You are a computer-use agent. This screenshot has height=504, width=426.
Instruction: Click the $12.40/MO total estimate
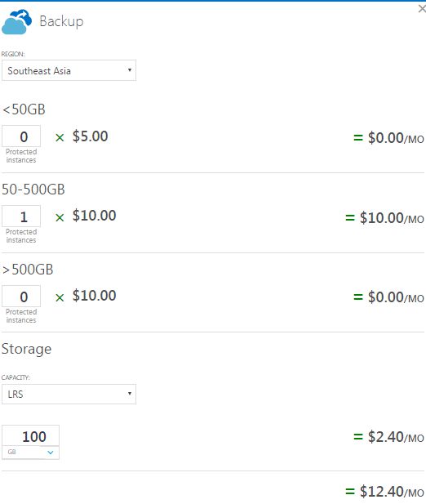click(x=384, y=492)
